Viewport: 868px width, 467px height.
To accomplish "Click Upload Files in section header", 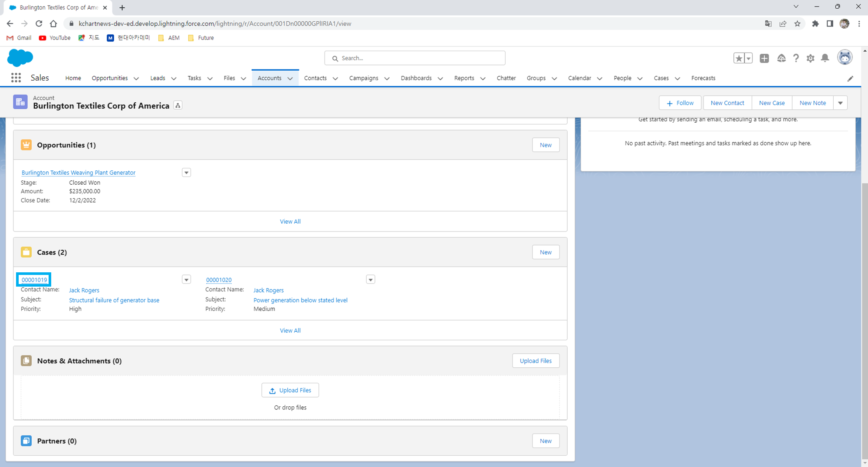I will [536, 361].
